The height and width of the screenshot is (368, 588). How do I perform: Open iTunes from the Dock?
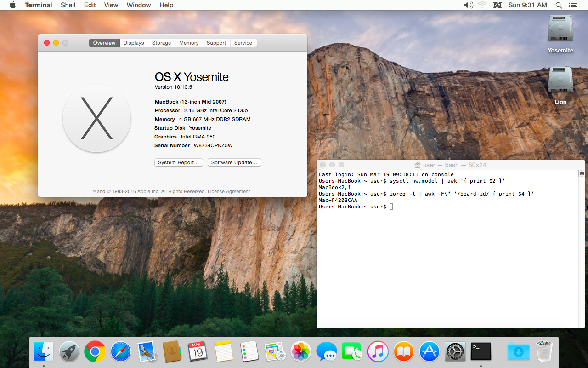pos(378,352)
